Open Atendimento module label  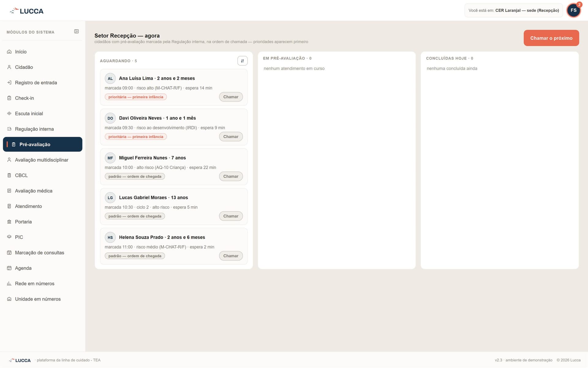point(28,206)
